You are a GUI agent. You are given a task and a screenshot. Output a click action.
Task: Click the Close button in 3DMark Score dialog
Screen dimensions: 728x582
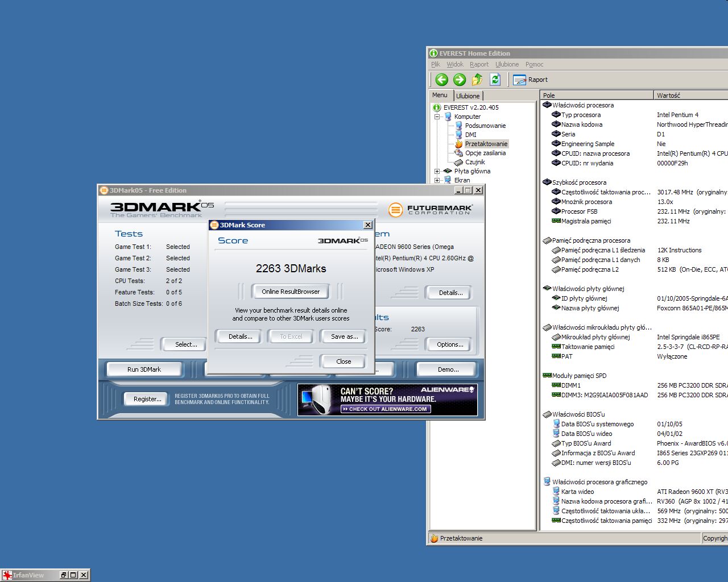click(x=344, y=361)
